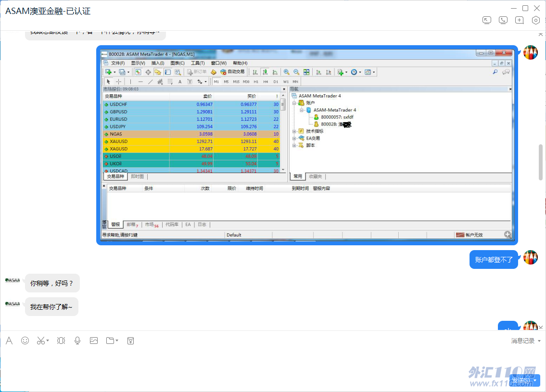This screenshot has height=392, width=546.
Task: Open message history (消息记录)
Action: 523,341
